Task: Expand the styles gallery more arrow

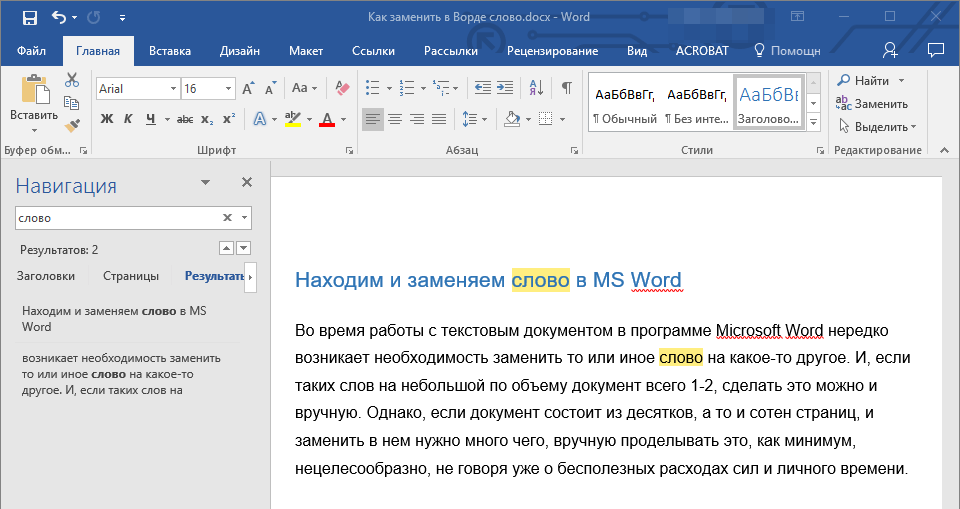Action: 814,123
